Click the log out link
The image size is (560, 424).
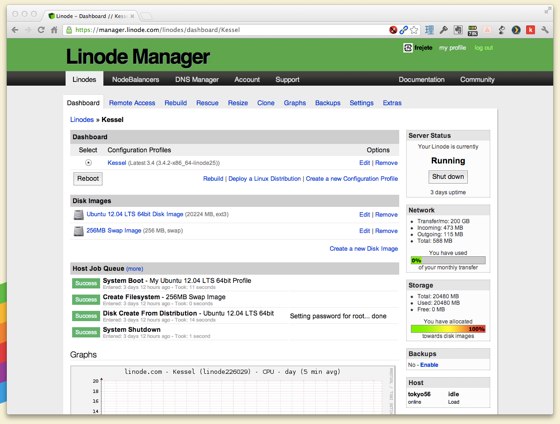click(484, 48)
